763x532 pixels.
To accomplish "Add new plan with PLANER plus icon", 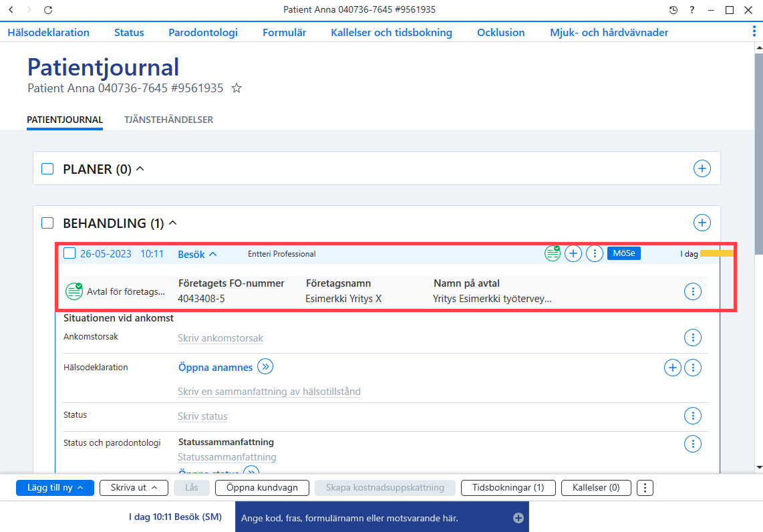I will click(702, 168).
